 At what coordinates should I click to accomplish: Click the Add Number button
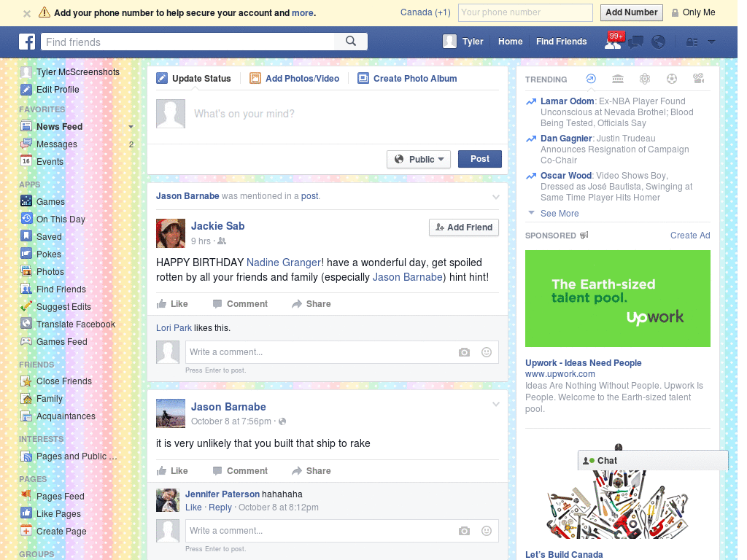(631, 12)
